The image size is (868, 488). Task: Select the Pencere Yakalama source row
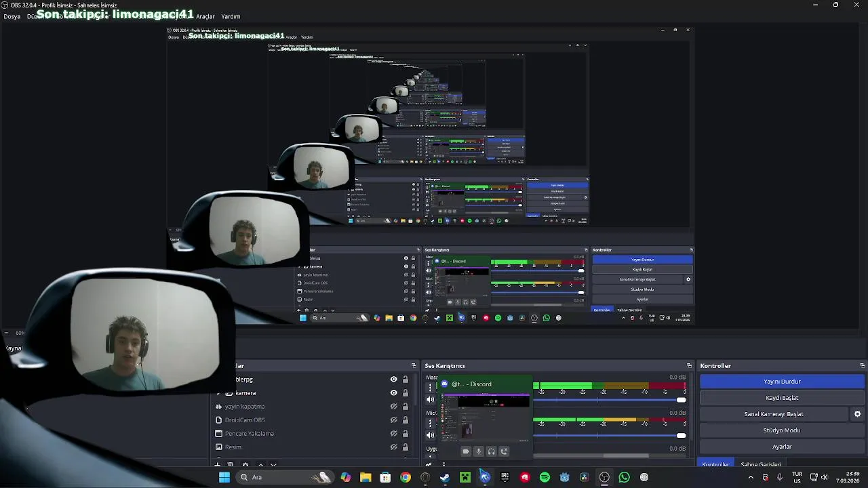click(313, 434)
